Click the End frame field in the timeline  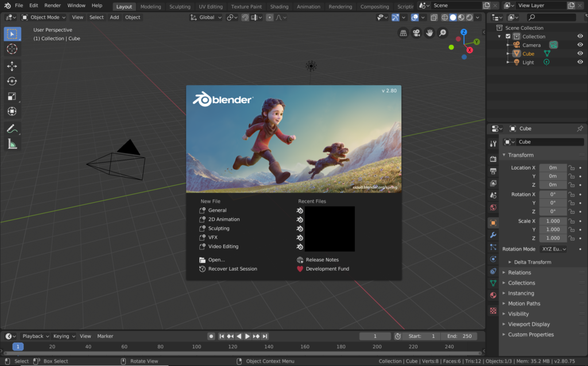(x=459, y=336)
